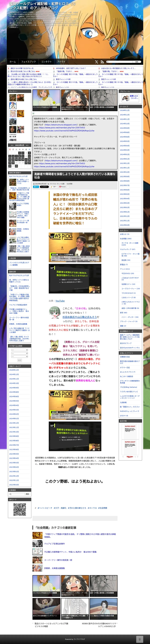Open 杉田水脈氏や山口敬之氏もそう link in article

click(x=80, y=317)
